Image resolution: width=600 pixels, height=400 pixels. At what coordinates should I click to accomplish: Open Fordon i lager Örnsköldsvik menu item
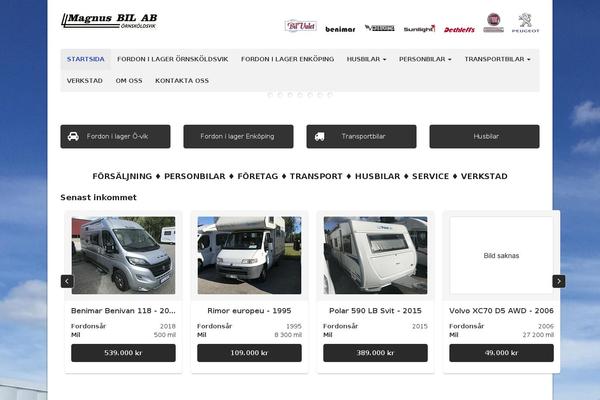[173, 59]
